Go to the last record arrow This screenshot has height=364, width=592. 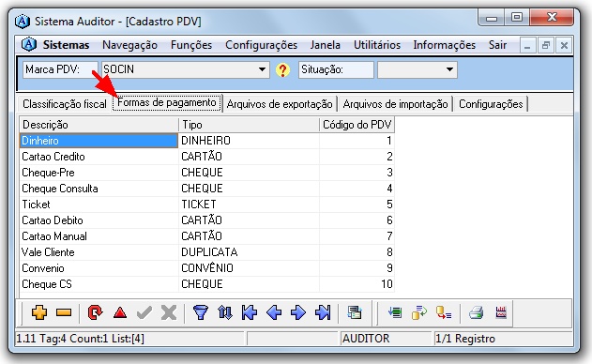coord(323,312)
